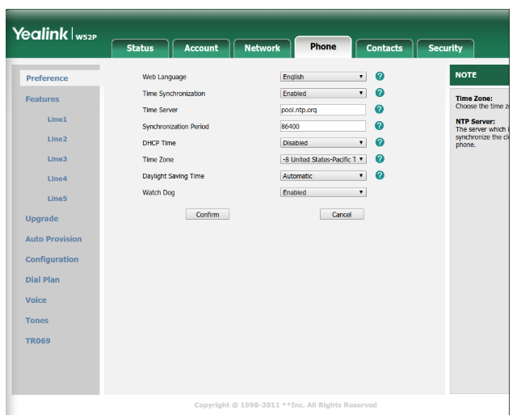Open Daylight Saving Time dropdown

pyautogui.click(x=323, y=176)
